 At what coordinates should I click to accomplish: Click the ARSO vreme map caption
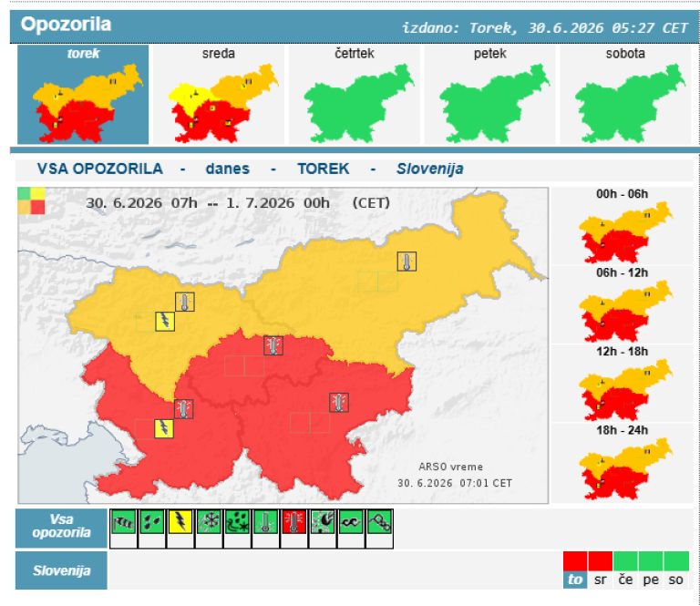[x=451, y=467]
